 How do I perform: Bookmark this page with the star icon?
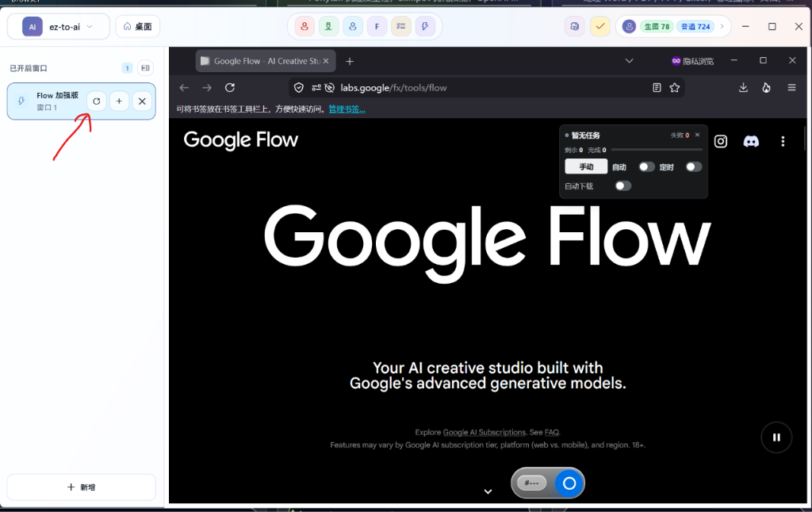674,87
